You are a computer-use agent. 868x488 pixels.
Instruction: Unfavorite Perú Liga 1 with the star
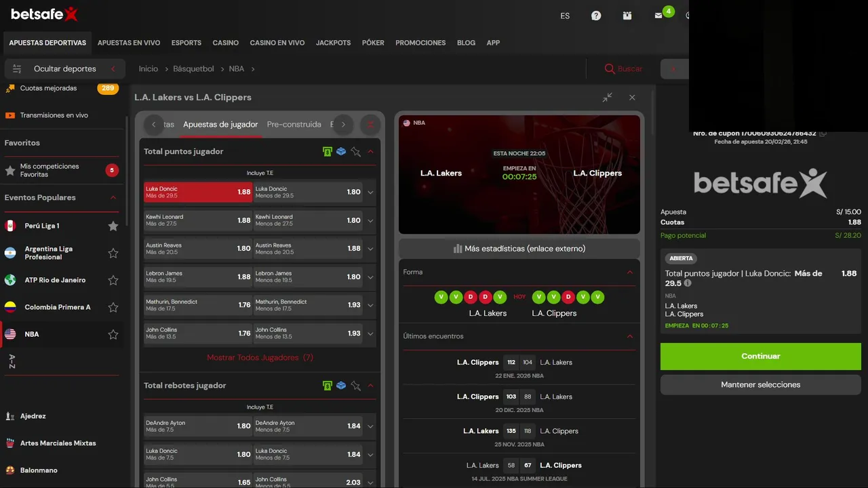(x=113, y=226)
